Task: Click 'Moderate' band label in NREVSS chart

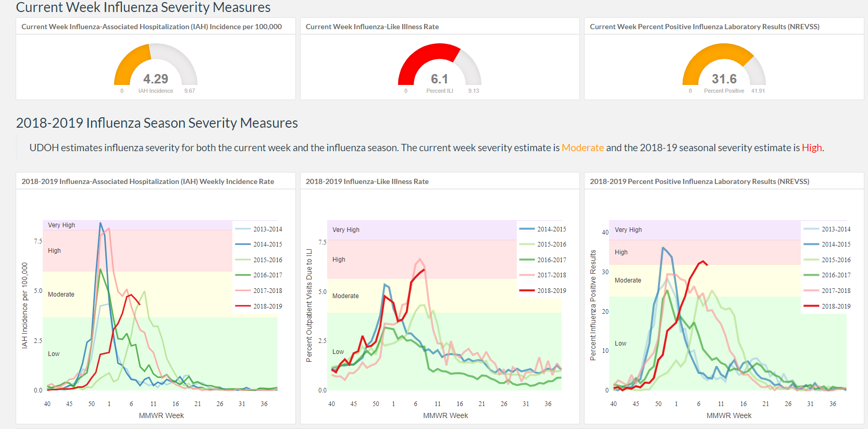Action: pos(628,280)
